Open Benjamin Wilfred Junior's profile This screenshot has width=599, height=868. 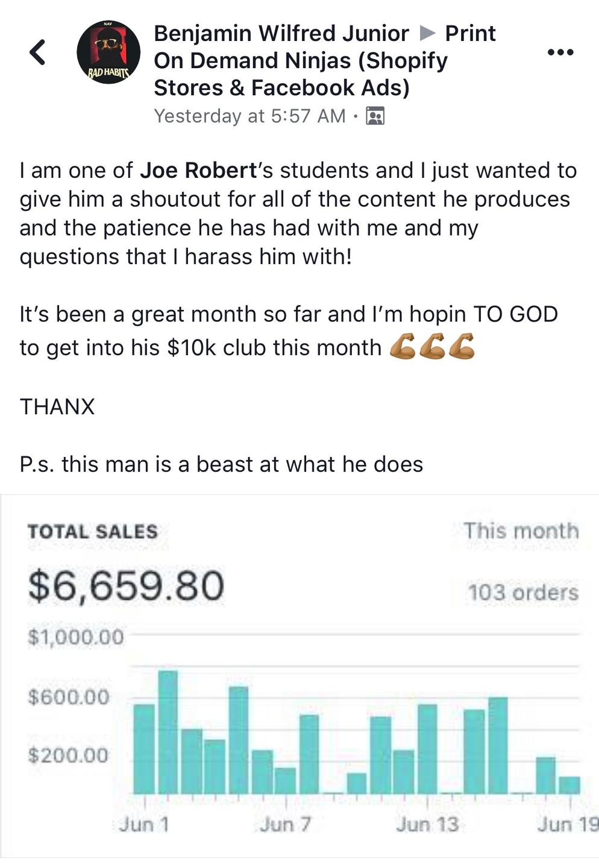281,33
